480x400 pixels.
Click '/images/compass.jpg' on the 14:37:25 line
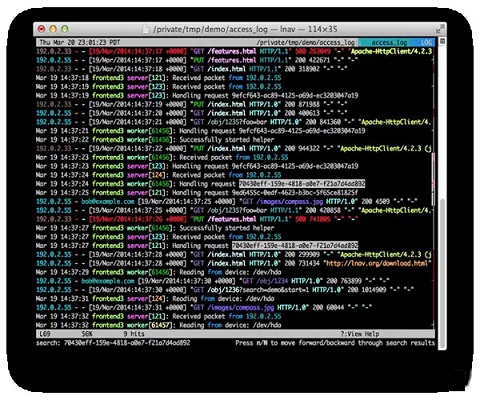pyautogui.click(x=289, y=201)
